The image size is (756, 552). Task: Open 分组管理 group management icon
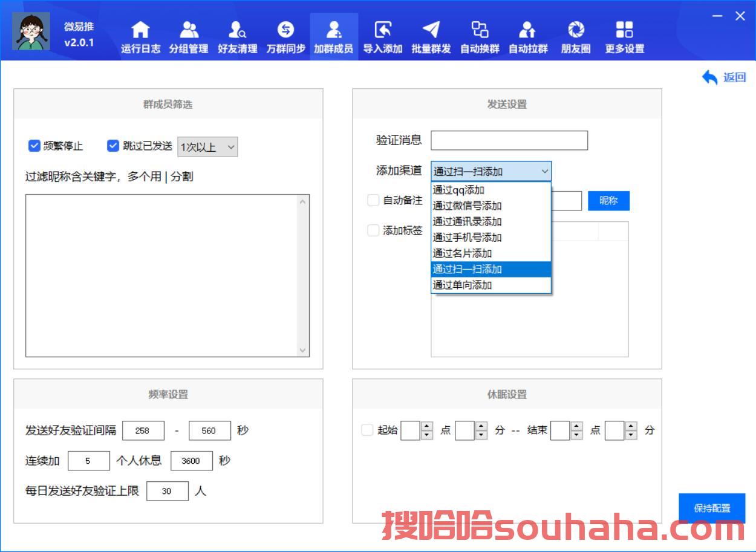click(x=189, y=30)
